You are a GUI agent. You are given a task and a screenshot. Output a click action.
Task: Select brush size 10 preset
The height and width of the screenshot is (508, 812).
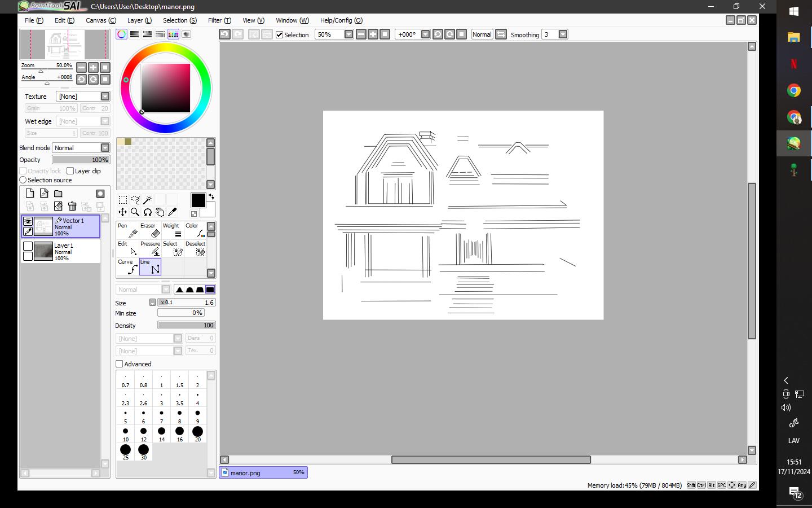[125, 434]
